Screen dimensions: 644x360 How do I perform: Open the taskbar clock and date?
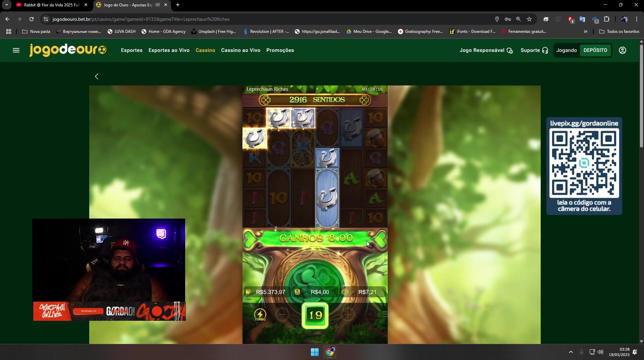[619, 352]
